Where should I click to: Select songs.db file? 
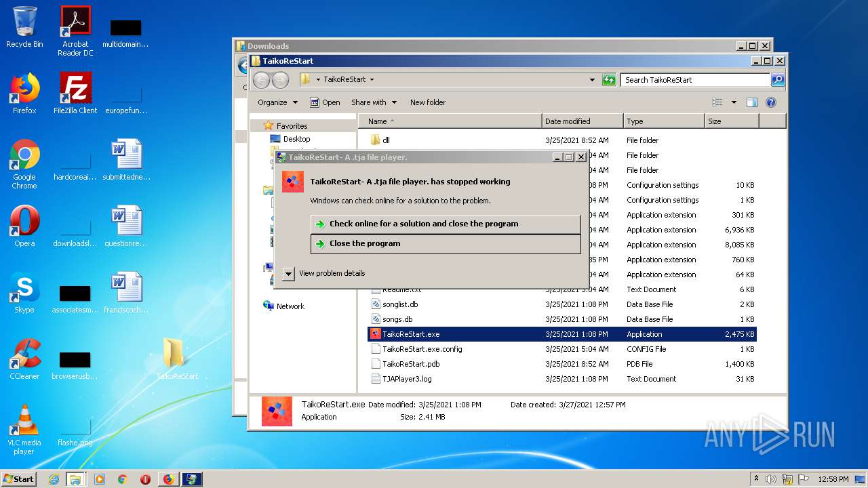(397, 319)
